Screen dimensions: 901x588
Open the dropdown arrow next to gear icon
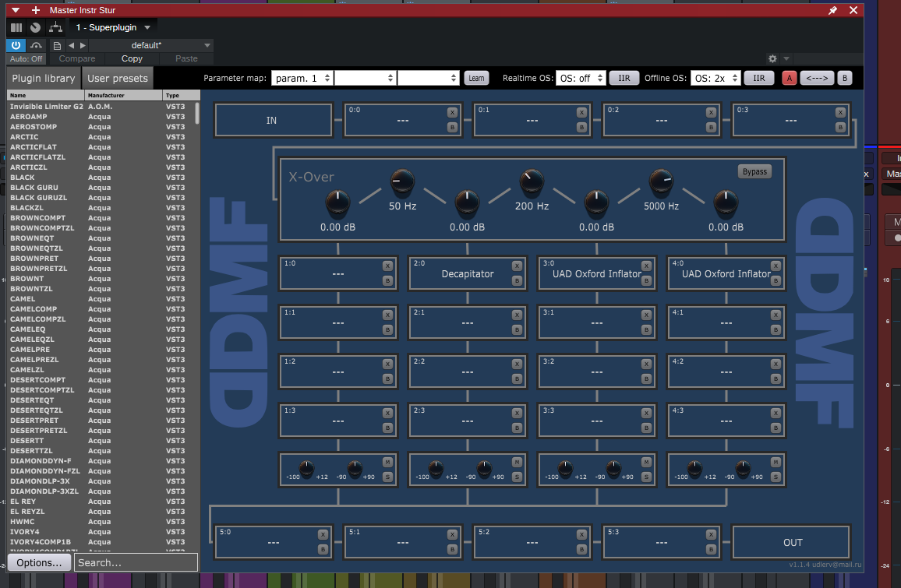786,58
